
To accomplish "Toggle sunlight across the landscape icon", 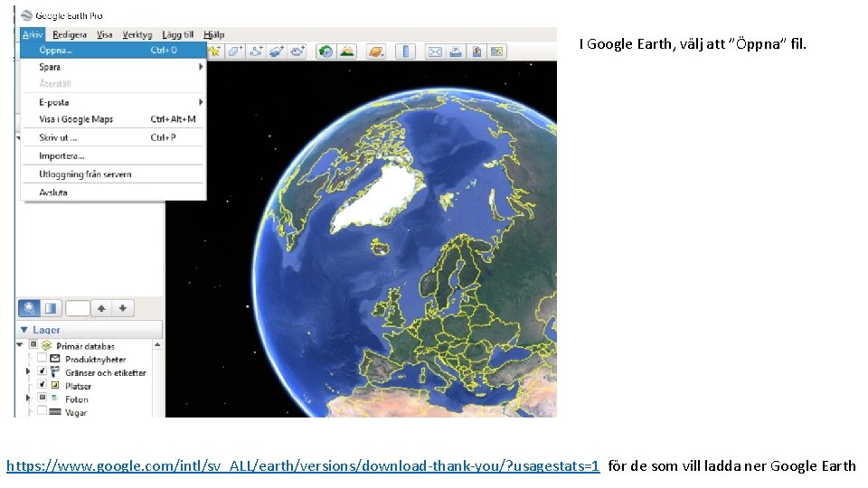I will [x=347, y=52].
